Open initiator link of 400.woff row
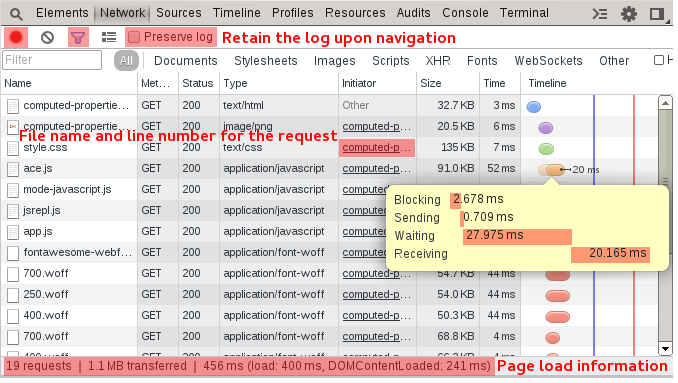 coord(377,316)
